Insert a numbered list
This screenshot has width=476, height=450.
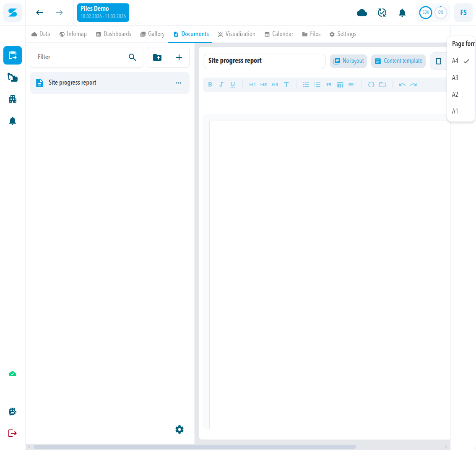pyautogui.click(x=317, y=85)
